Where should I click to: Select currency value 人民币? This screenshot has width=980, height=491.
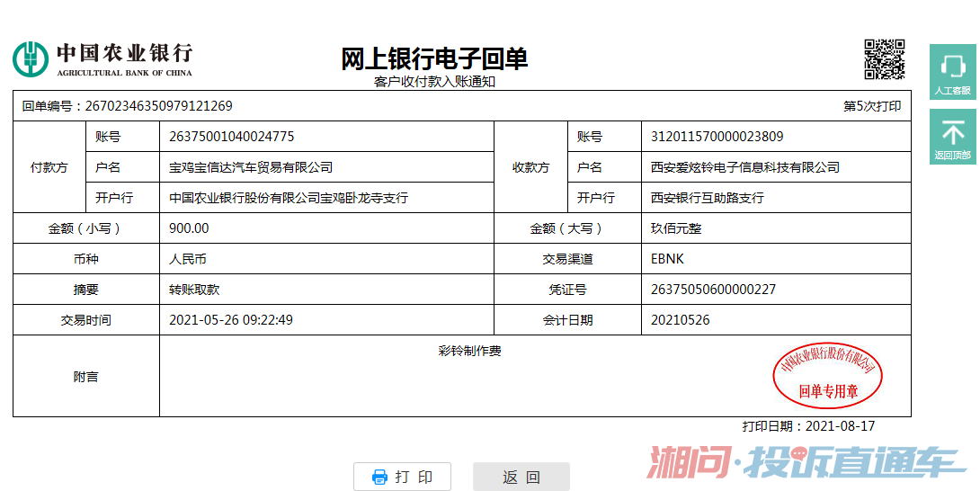point(188,260)
